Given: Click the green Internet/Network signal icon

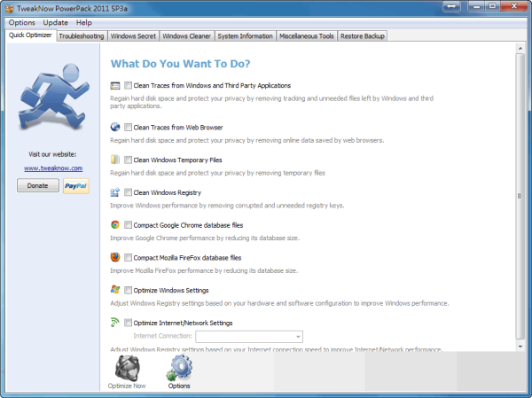Looking at the screenshot, I should click(115, 323).
